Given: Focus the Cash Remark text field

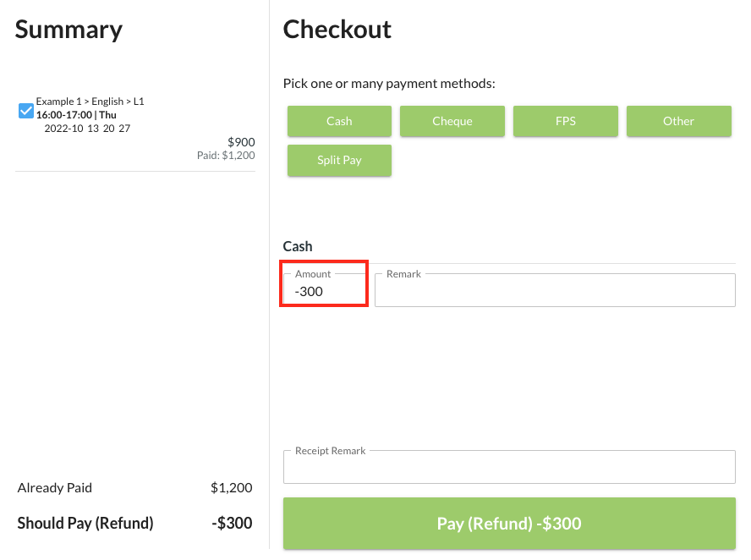Looking at the screenshot, I should pyautogui.click(x=555, y=291).
